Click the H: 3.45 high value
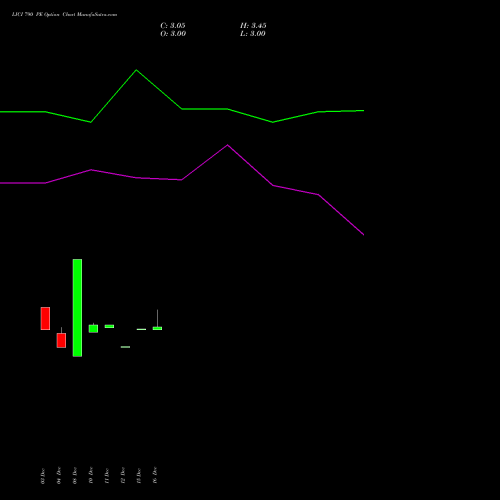 [x=253, y=26]
